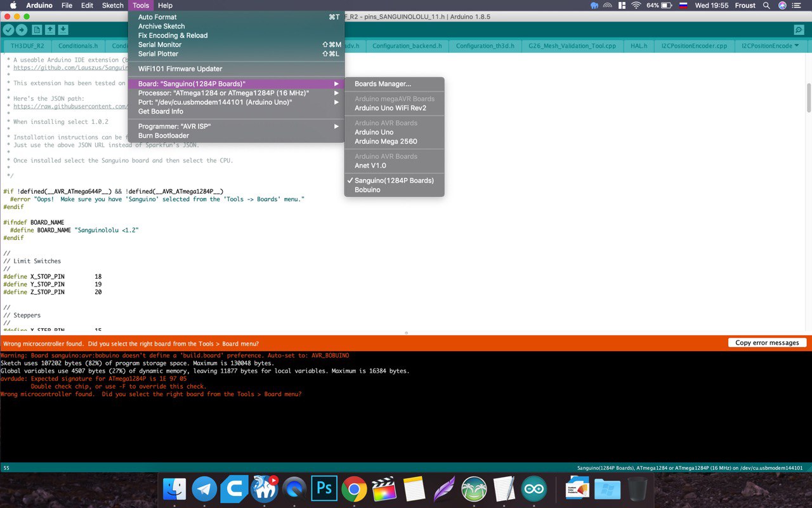Click the blue elephant menu bar icon
This screenshot has width=812, height=508.
[x=594, y=5]
